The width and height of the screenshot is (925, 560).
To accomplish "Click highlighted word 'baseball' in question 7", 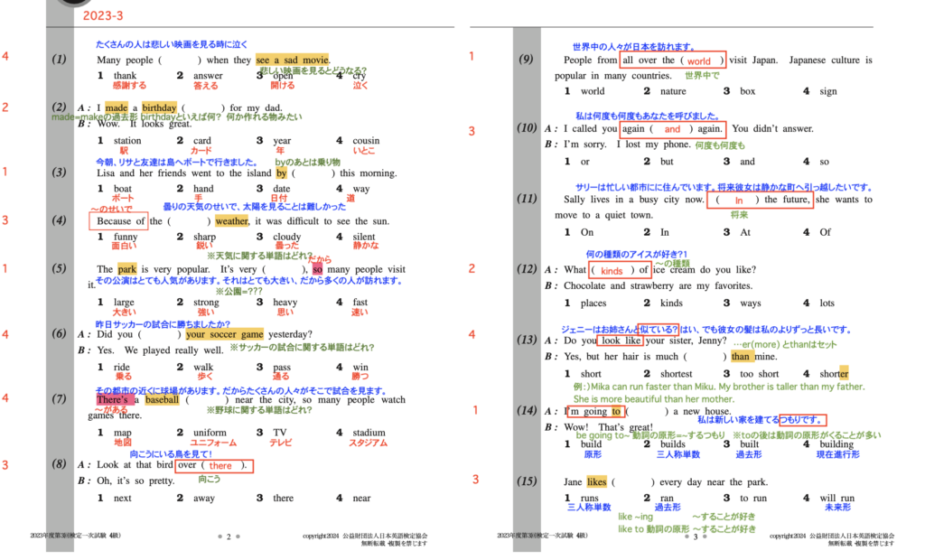I will pos(163,399).
